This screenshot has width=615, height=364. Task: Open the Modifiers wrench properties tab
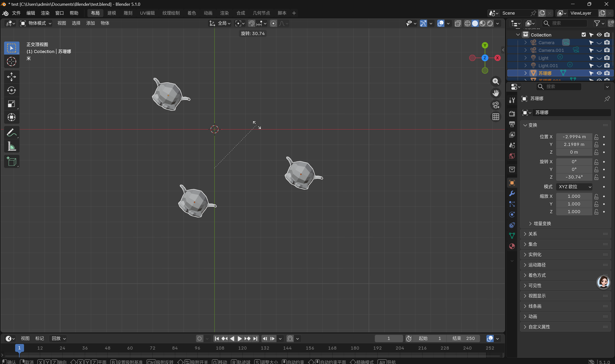tap(512, 194)
